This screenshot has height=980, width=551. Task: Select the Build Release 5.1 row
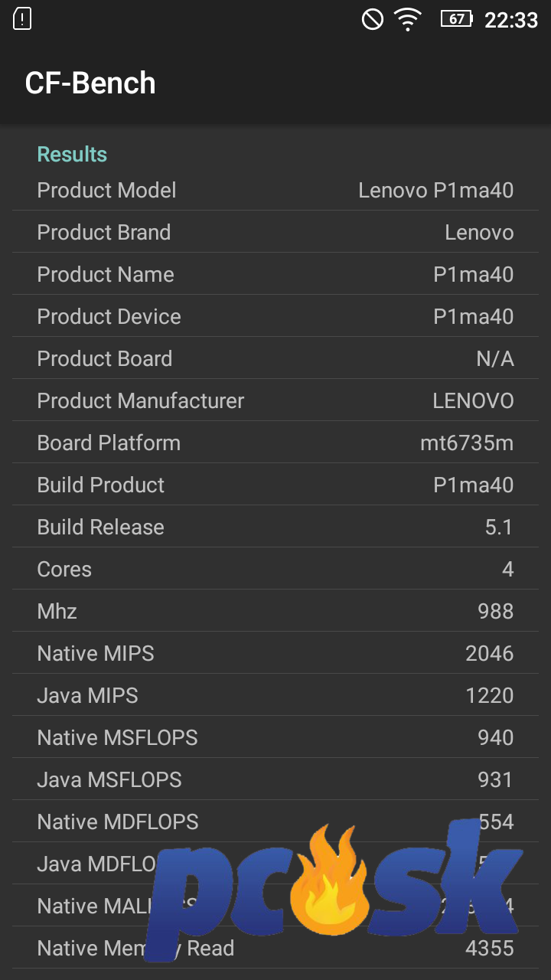click(275, 527)
